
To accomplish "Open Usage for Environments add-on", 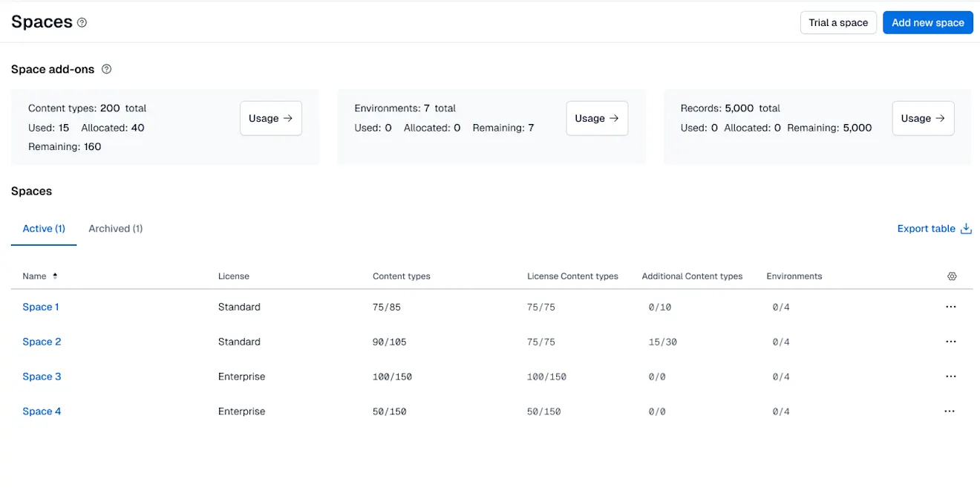I will [597, 118].
